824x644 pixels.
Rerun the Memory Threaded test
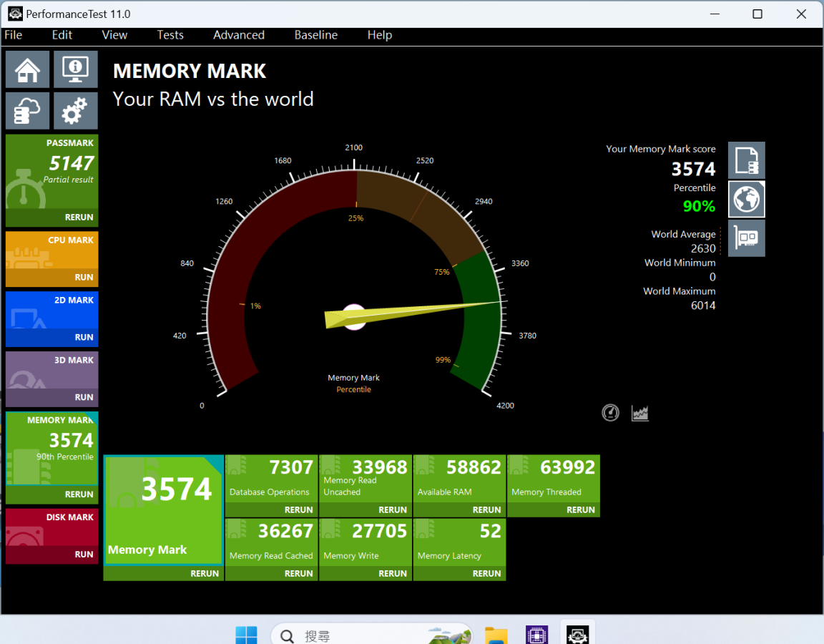pos(554,509)
